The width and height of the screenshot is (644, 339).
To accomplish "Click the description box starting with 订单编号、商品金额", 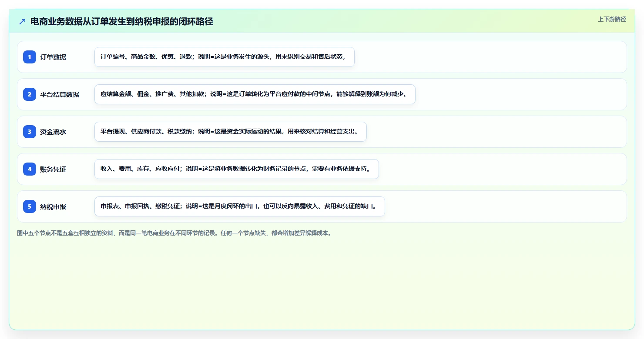I will [225, 57].
